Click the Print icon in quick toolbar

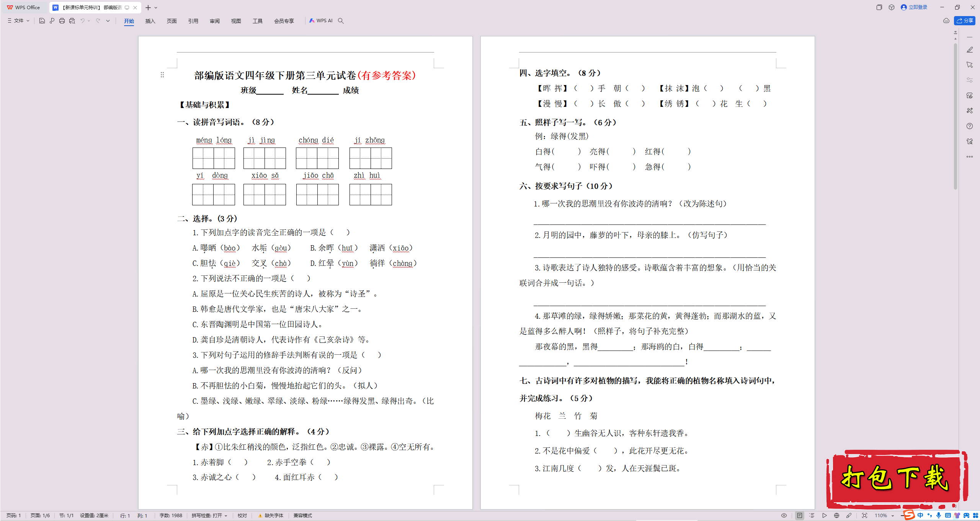[62, 21]
